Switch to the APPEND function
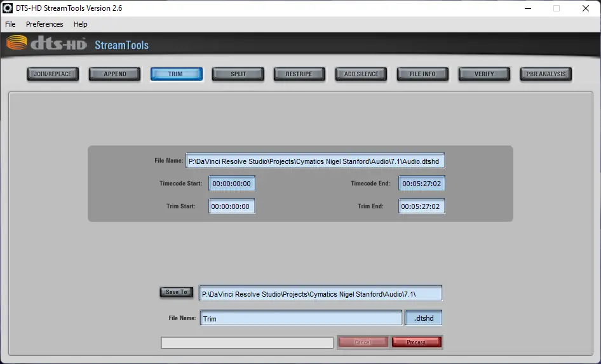The height and width of the screenshot is (364, 601). click(x=114, y=74)
